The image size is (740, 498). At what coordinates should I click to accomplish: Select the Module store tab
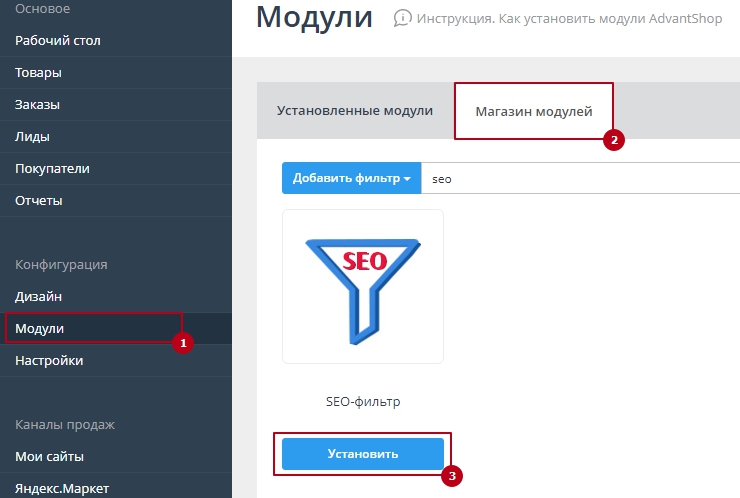point(533,112)
